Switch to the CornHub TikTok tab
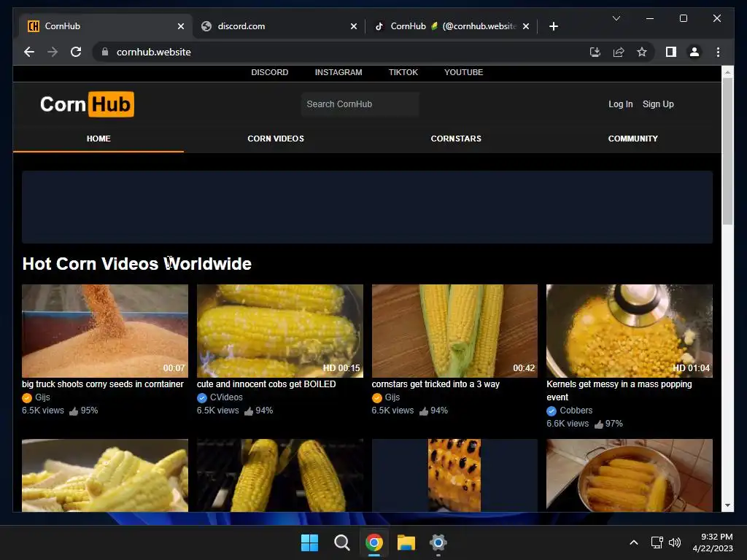The image size is (747, 560). coord(452,26)
